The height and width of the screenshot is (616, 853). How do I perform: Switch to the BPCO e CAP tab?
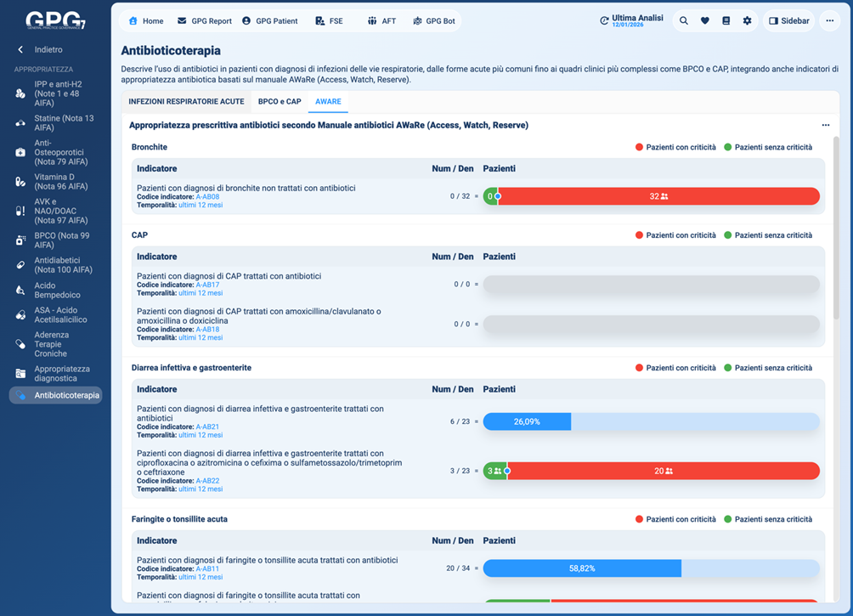point(280,101)
